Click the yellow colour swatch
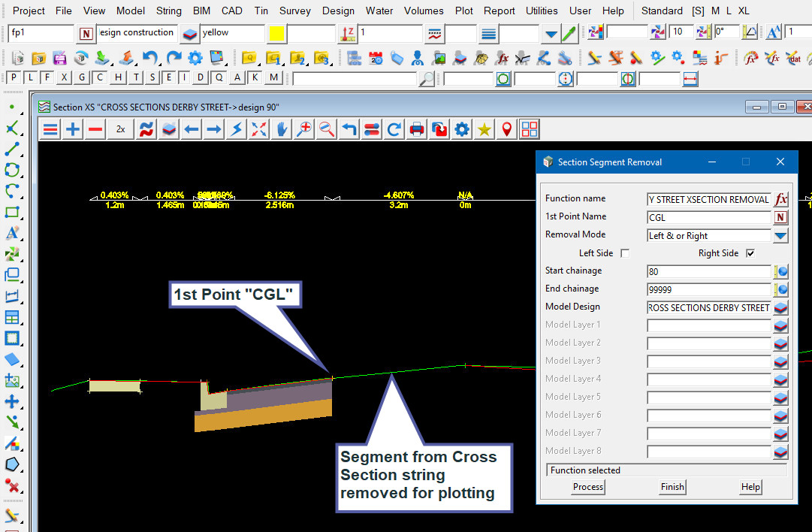The image size is (812, 532). point(276,33)
